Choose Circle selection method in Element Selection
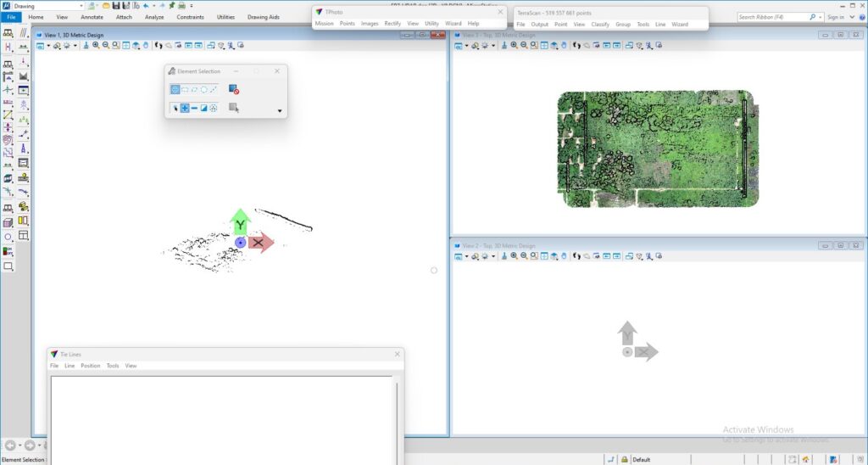Screen dimensions: 868x465 (203, 89)
